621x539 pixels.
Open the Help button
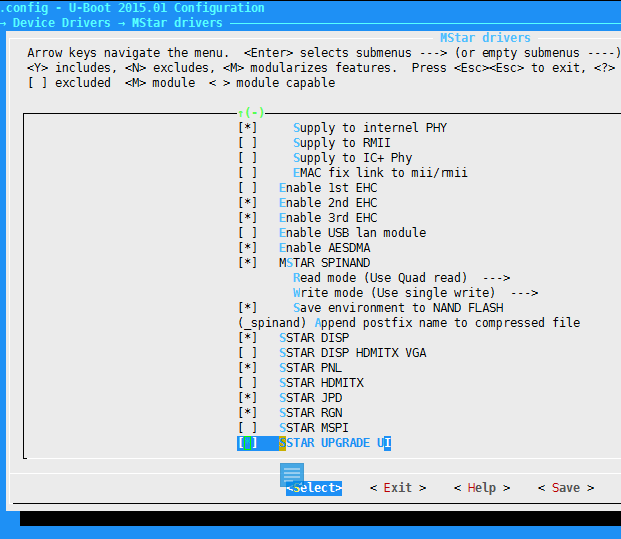click(x=481, y=488)
